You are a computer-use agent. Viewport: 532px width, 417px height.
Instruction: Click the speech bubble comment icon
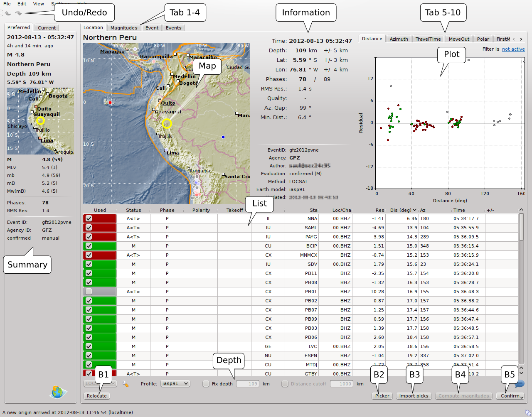(520, 384)
